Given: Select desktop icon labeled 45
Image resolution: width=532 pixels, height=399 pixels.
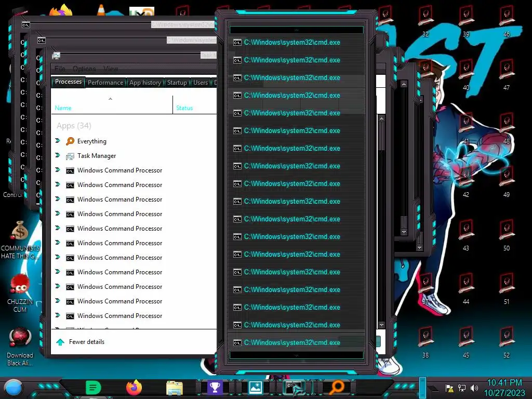Looking at the screenshot, I should 466,342.
